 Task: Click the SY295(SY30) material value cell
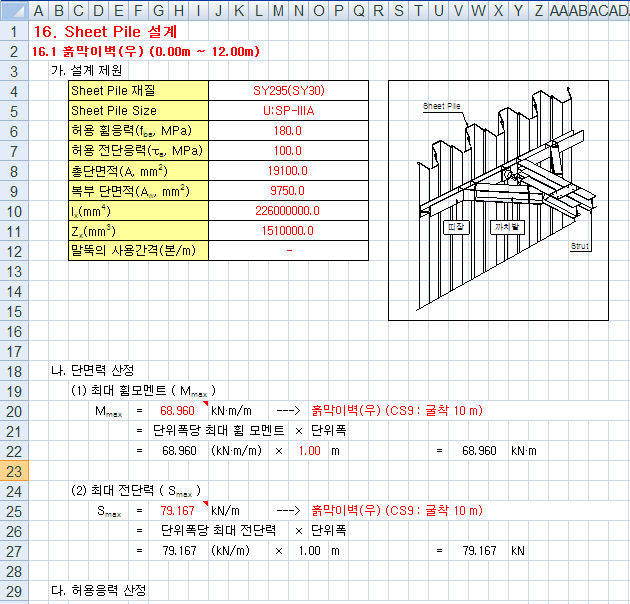[x=288, y=90]
